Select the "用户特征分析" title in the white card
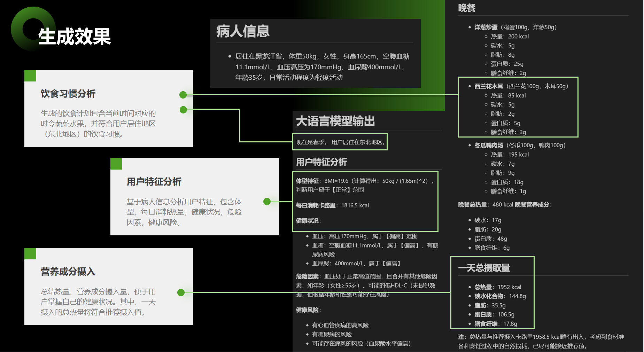The height and width of the screenshot is (352, 644). [154, 182]
